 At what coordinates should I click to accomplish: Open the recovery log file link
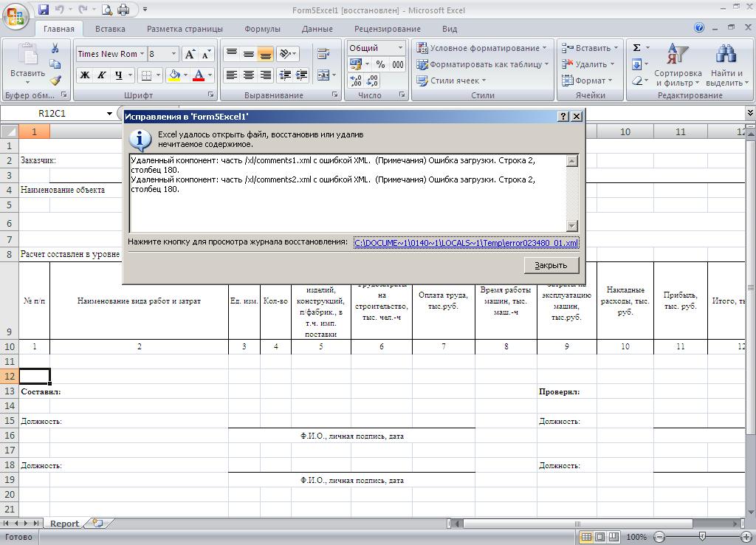point(466,242)
